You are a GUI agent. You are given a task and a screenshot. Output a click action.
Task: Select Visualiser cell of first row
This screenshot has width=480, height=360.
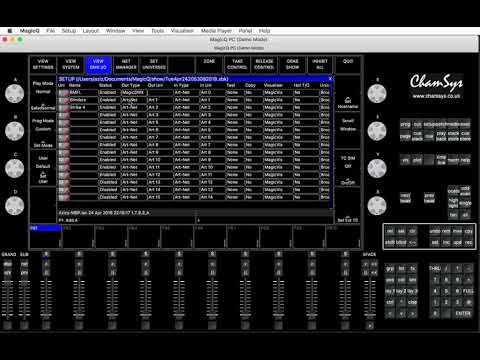tap(278, 92)
